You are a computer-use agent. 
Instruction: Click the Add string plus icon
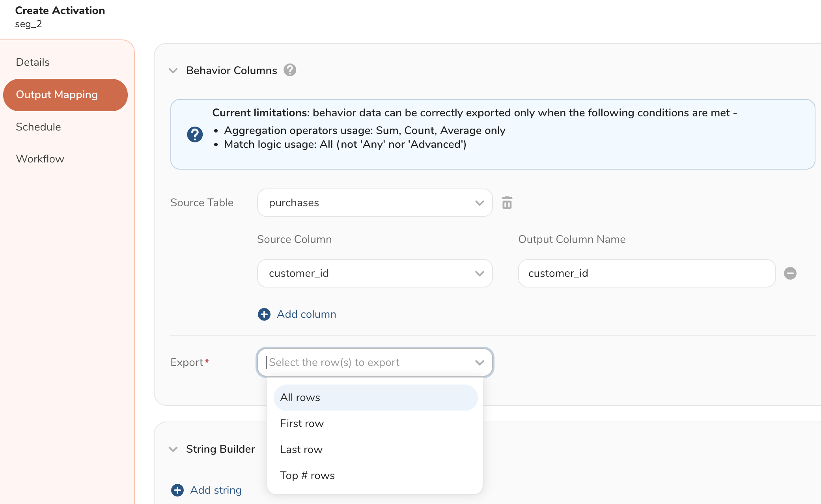pos(177,490)
